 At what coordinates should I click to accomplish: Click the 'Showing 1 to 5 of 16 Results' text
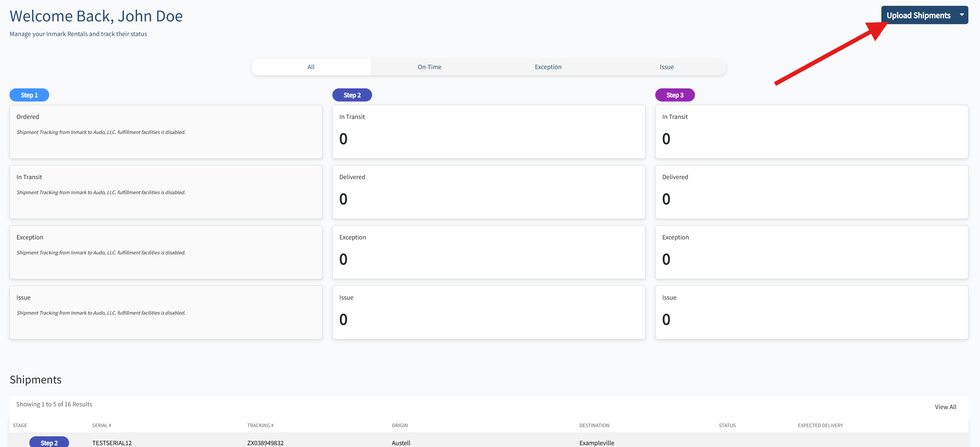coord(54,404)
